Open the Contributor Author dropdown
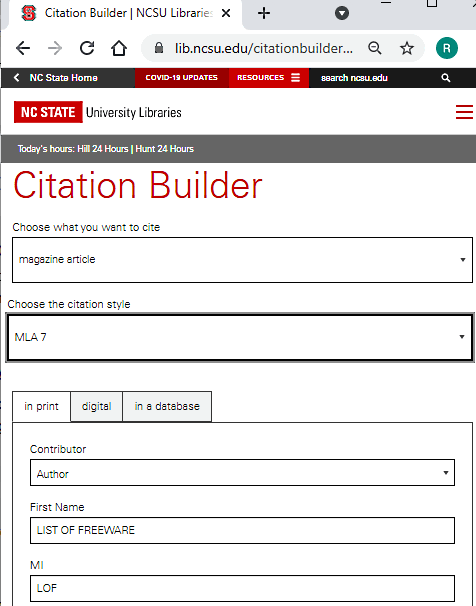 click(x=242, y=473)
